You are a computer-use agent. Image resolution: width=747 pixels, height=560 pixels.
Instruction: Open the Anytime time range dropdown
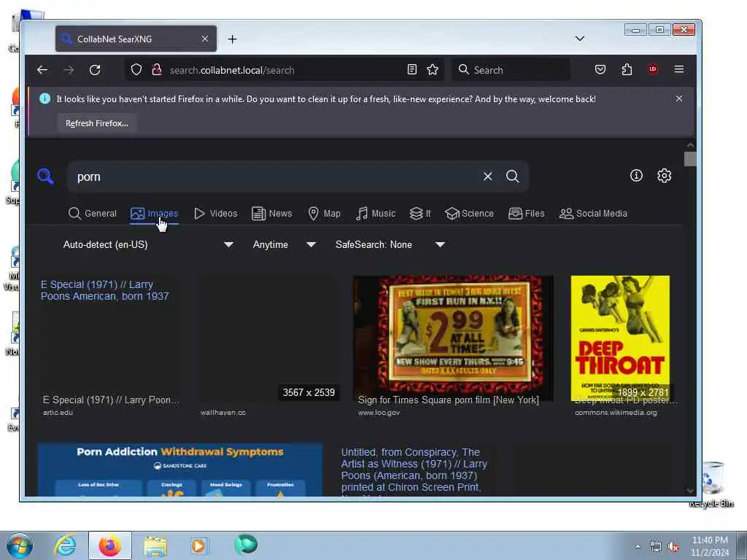coord(284,244)
